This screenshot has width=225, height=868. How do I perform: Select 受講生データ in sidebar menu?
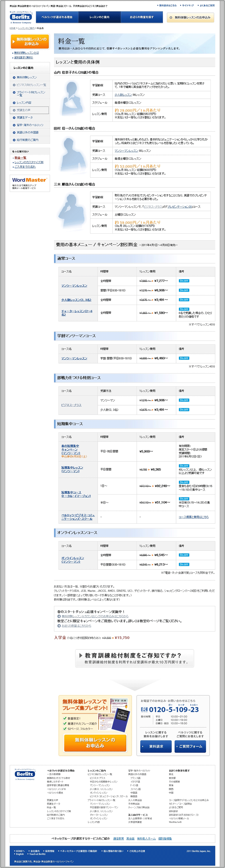point(30,118)
